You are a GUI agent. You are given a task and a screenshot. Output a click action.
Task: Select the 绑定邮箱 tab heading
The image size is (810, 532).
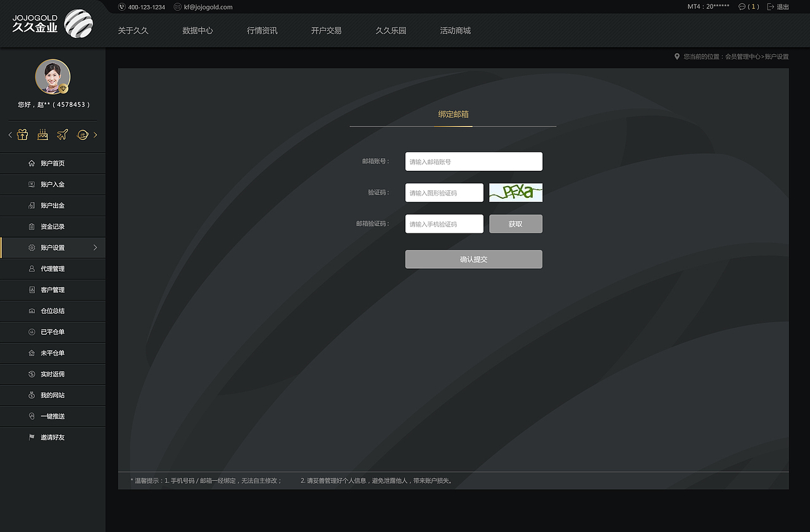pyautogui.click(x=453, y=114)
